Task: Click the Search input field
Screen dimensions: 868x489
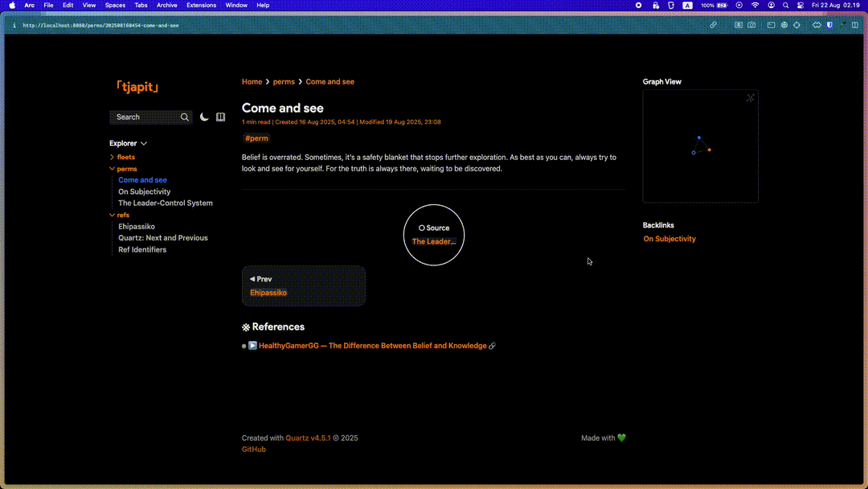Action: 145,117
